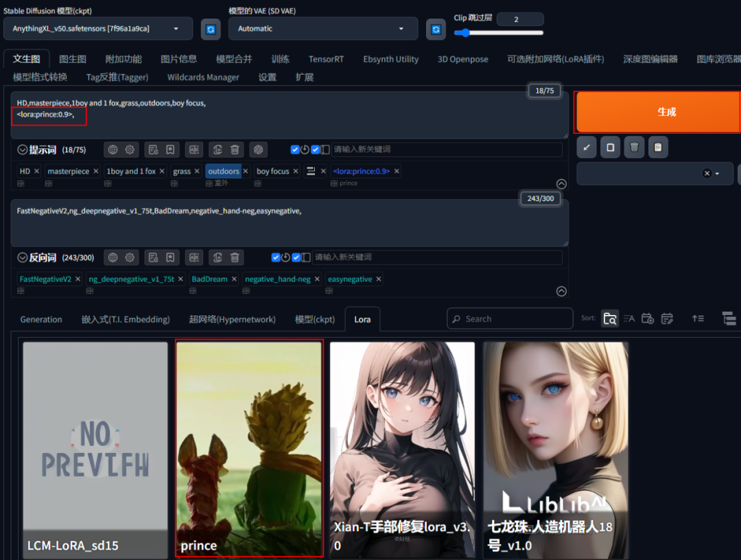741x560 pixels.
Task: Click the globe translate icon in 提示词 toolbar
Action: pos(113,150)
